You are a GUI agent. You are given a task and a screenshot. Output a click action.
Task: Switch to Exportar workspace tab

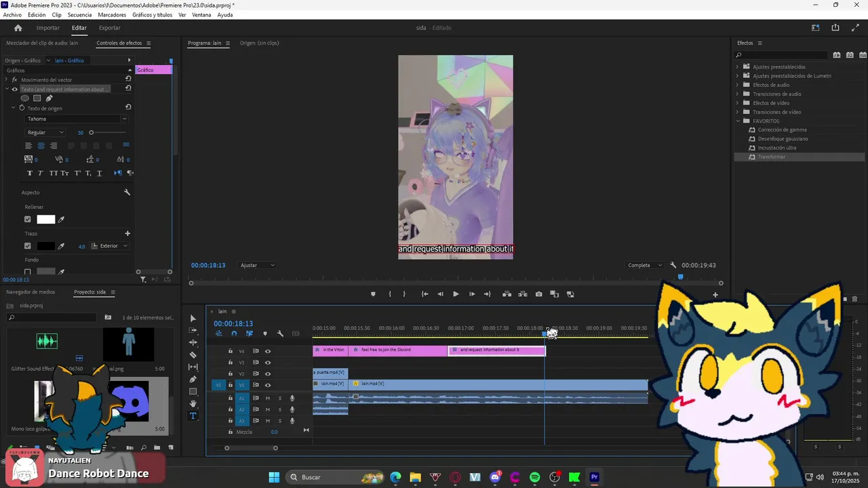(109, 28)
